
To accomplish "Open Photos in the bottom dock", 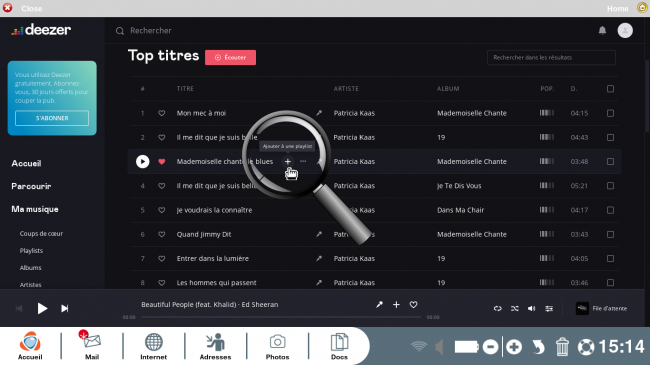I will click(x=277, y=346).
